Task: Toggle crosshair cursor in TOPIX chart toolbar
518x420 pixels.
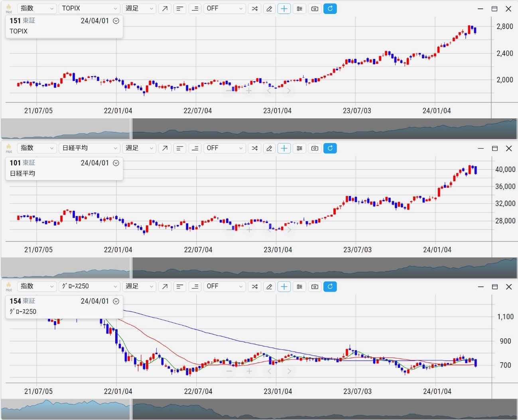Action: coord(284,8)
